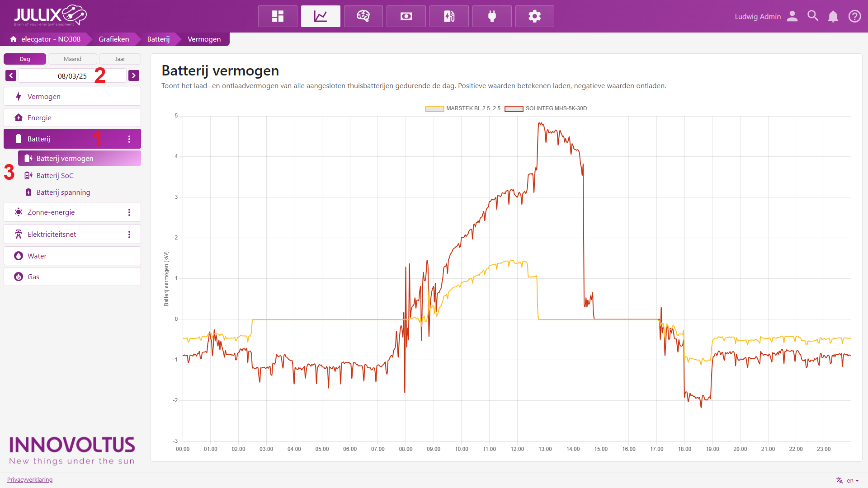Select the Jaar tab
The height and width of the screenshot is (488, 868).
[x=120, y=59]
